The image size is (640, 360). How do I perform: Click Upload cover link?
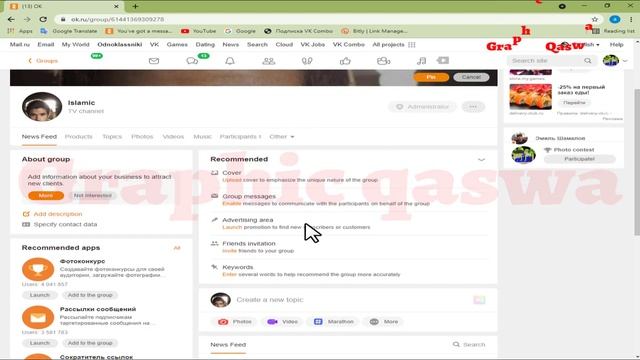coord(232,180)
